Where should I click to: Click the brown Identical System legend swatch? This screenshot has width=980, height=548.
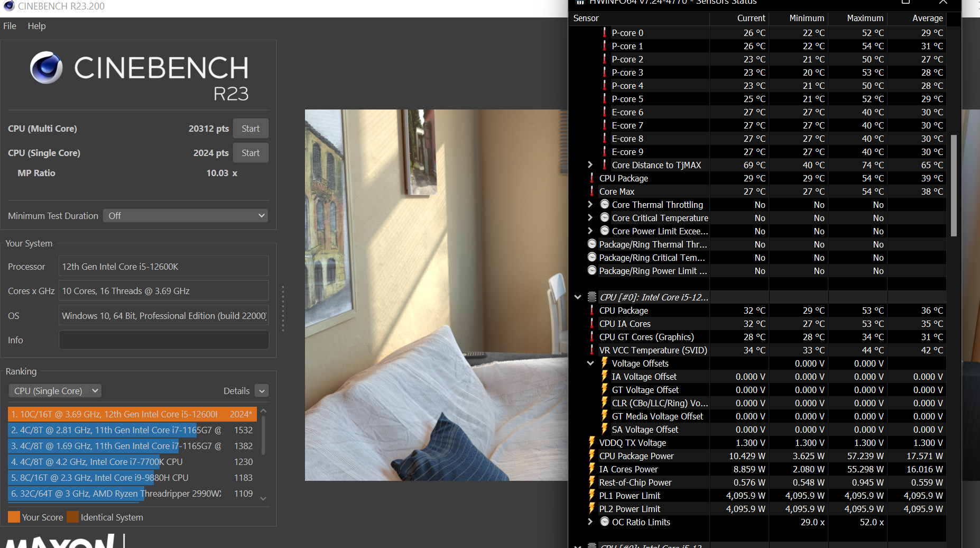click(x=73, y=517)
